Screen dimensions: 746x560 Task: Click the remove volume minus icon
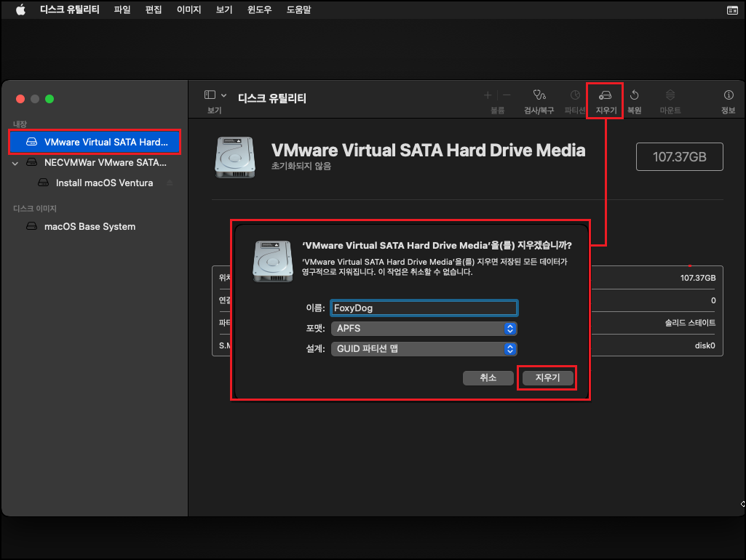507,95
